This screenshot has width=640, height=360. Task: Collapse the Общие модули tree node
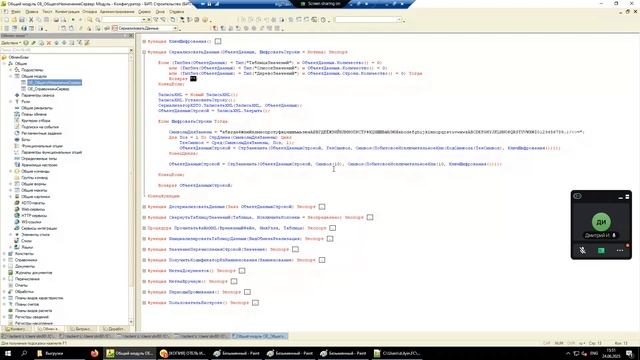[x=11, y=76]
